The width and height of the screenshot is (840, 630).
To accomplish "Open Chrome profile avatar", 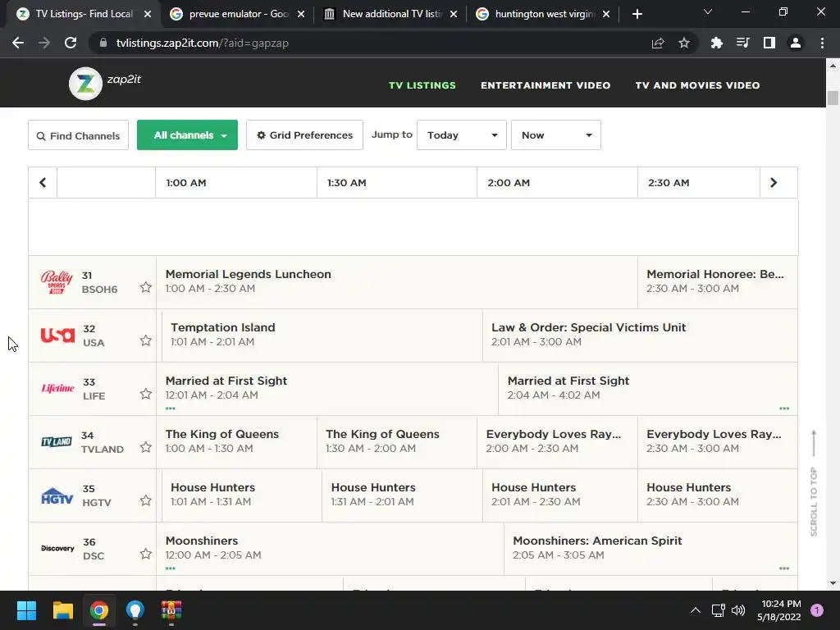I will pyautogui.click(x=796, y=43).
